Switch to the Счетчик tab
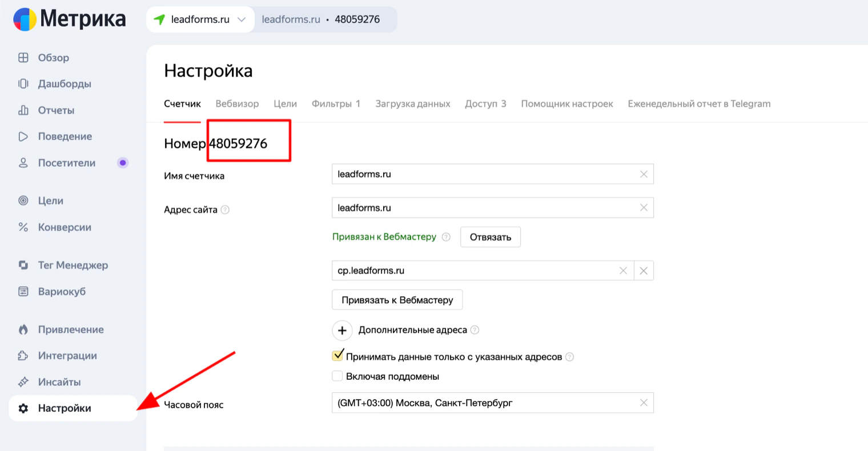The image size is (868, 451). point(182,104)
